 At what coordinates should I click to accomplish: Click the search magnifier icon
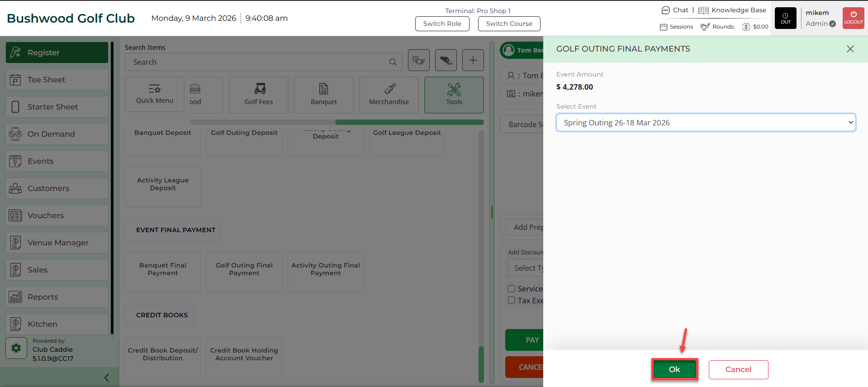click(393, 62)
